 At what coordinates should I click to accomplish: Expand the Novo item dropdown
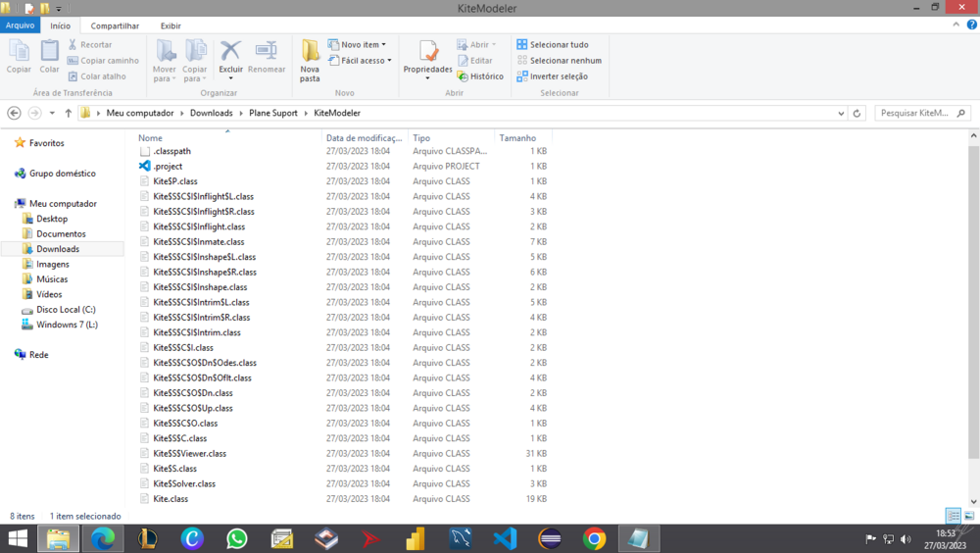[358, 45]
